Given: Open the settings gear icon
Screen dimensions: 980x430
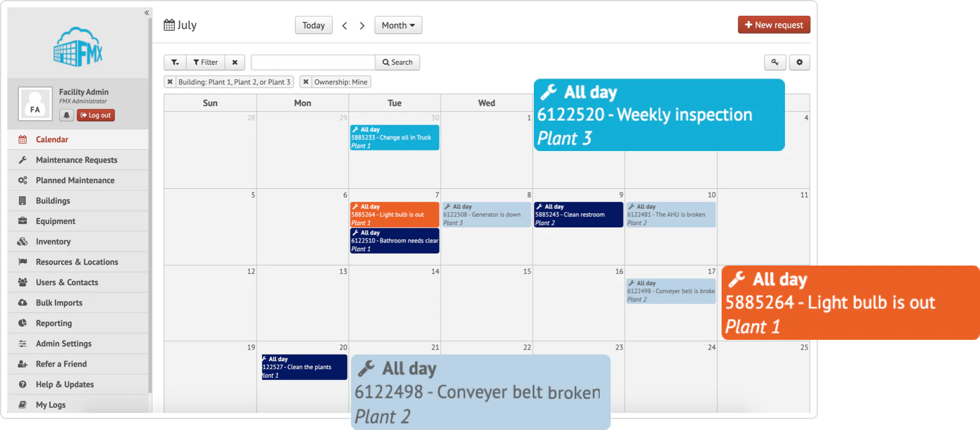Looking at the screenshot, I should click(800, 62).
